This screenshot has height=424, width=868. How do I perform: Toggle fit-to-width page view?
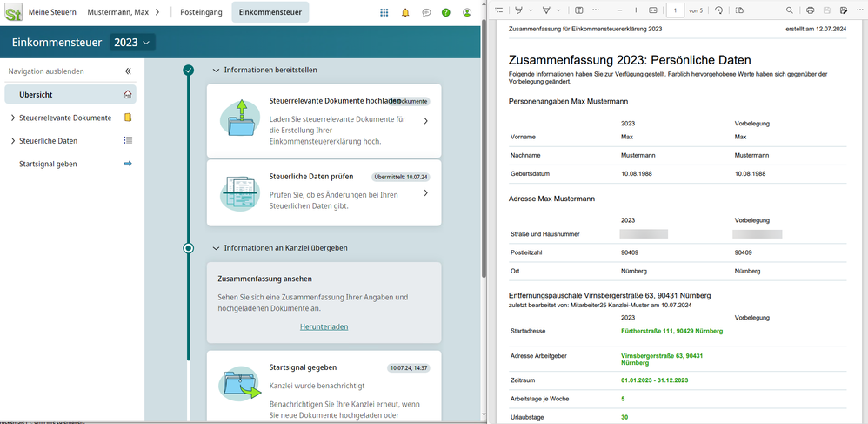[x=654, y=10]
